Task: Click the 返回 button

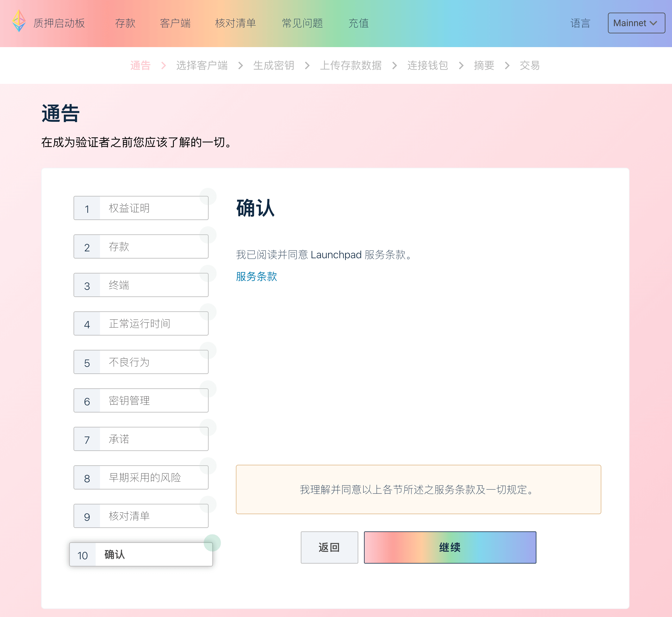Action: click(x=329, y=547)
